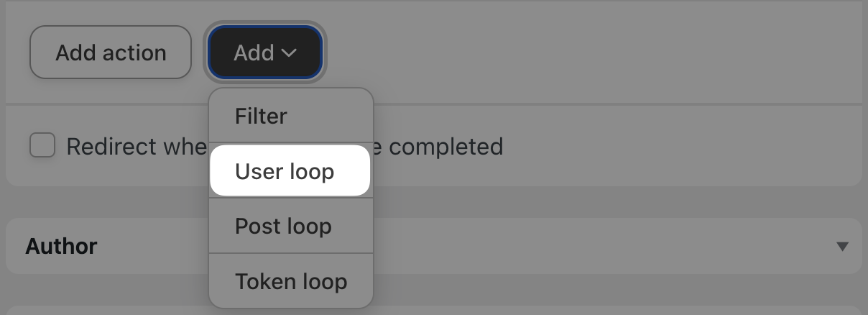Viewport: 868px width, 315px height.
Task: Click the chevron icon on Add button
Action: 289,52
